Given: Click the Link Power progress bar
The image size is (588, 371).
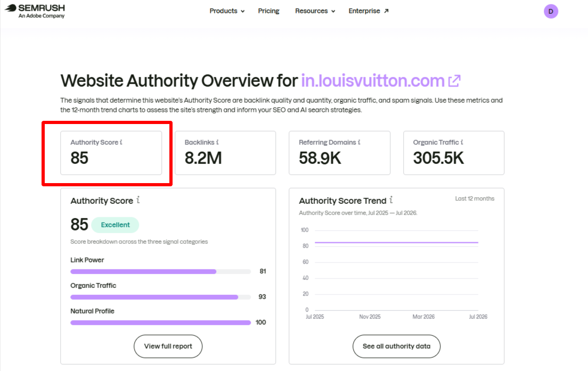Looking at the screenshot, I should click(160, 271).
